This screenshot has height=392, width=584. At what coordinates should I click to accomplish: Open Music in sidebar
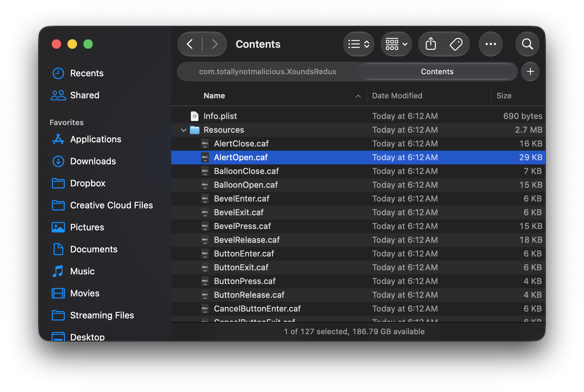pyautogui.click(x=73, y=271)
